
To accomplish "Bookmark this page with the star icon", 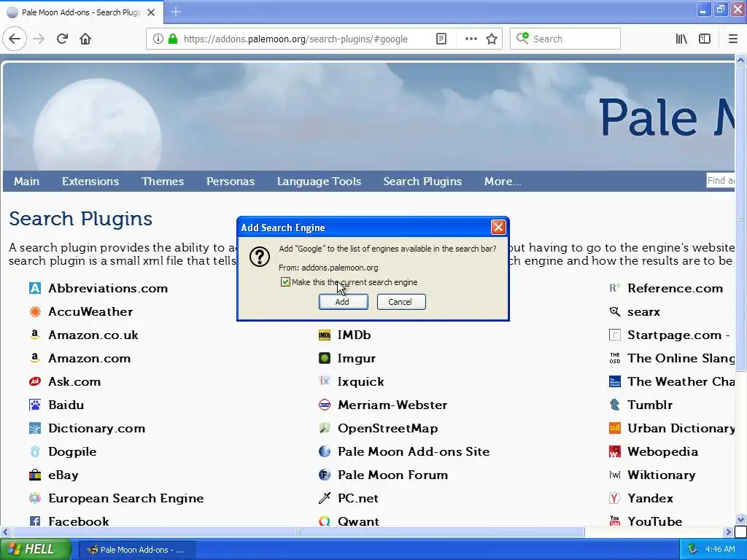I will [492, 39].
